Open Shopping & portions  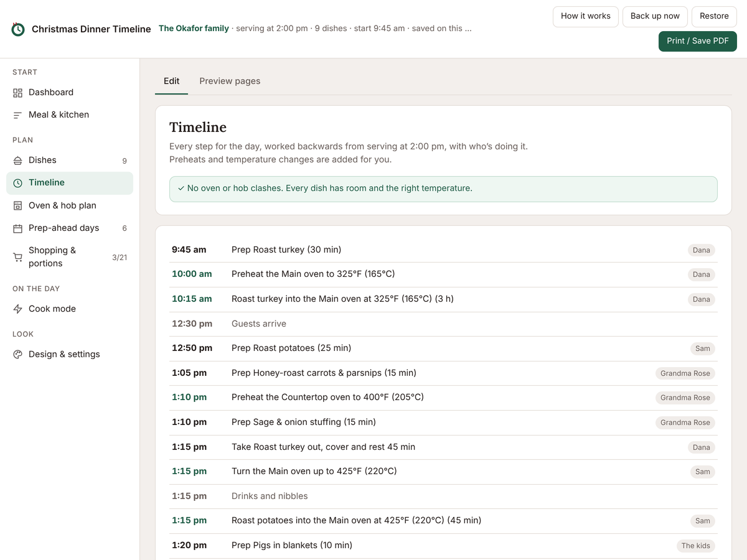tap(70, 257)
